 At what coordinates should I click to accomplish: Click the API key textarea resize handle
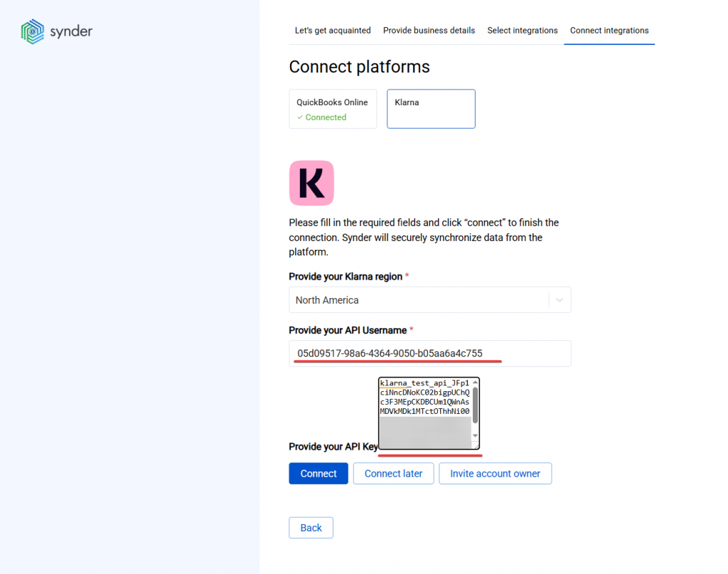(476, 445)
